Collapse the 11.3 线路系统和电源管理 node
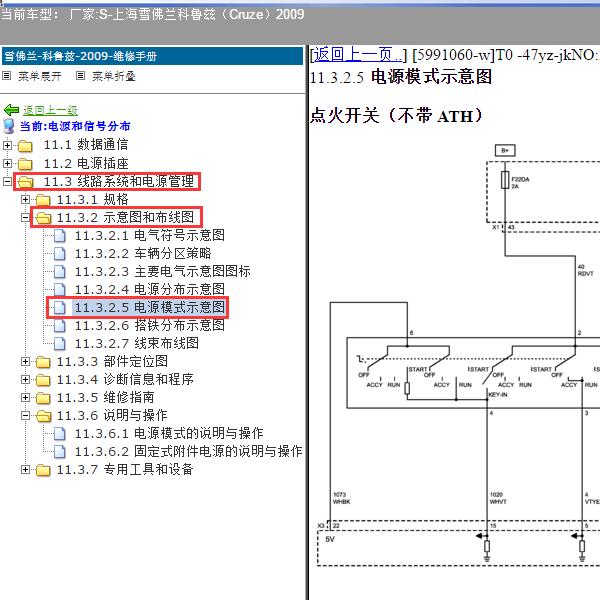600x600 pixels. pyautogui.click(x=7, y=181)
